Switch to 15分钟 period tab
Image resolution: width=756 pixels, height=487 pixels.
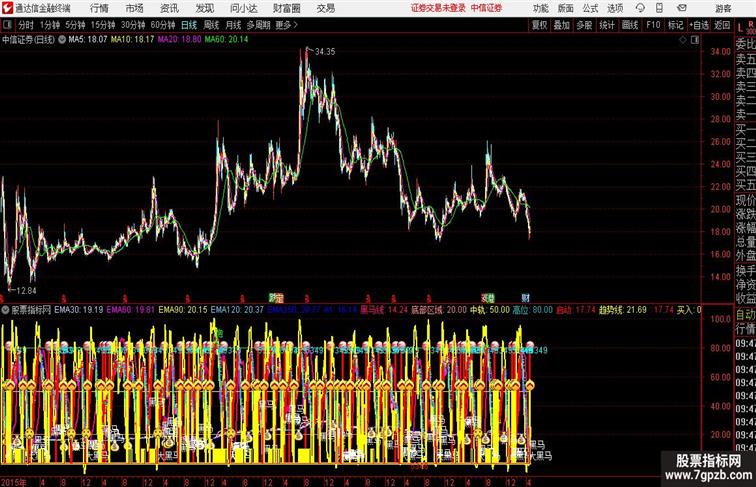tap(103, 25)
